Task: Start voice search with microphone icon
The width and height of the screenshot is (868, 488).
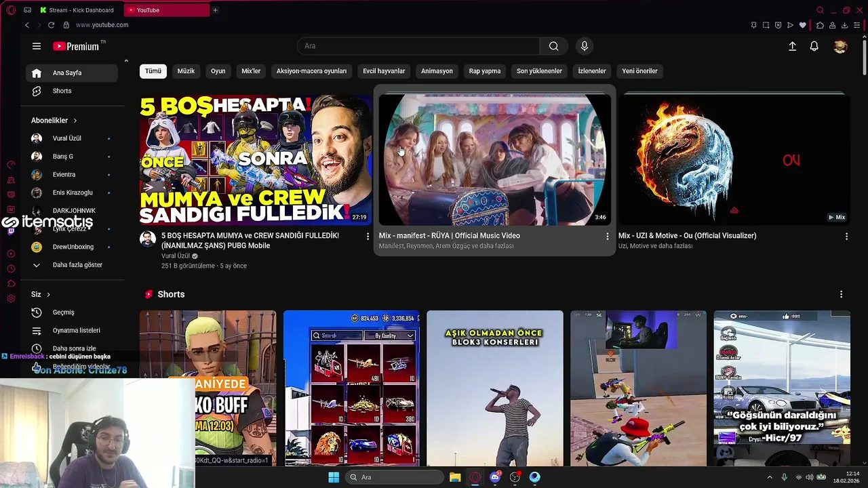Action: (585, 46)
